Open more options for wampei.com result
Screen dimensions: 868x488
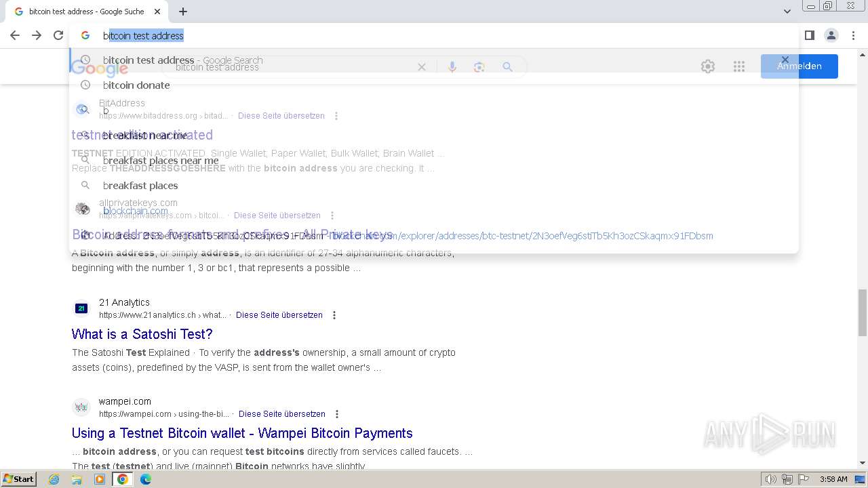pyautogui.click(x=337, y=414)
